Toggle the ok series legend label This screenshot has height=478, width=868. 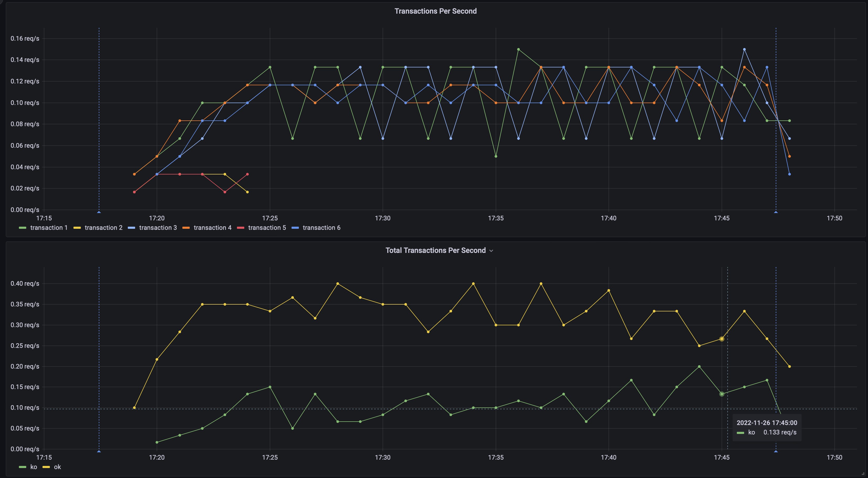click(x=57, y=467)
